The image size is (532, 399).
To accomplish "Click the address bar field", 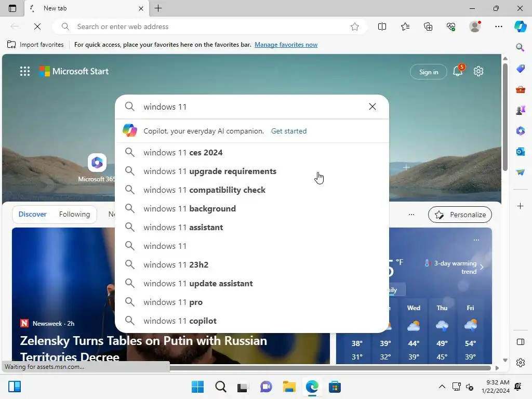I will (x=210, y=26).
